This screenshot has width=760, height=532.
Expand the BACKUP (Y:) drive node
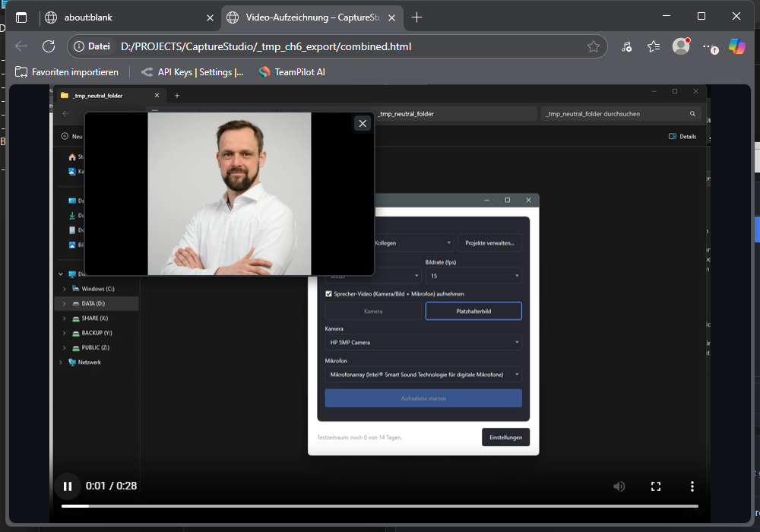(x=65, y=334)
